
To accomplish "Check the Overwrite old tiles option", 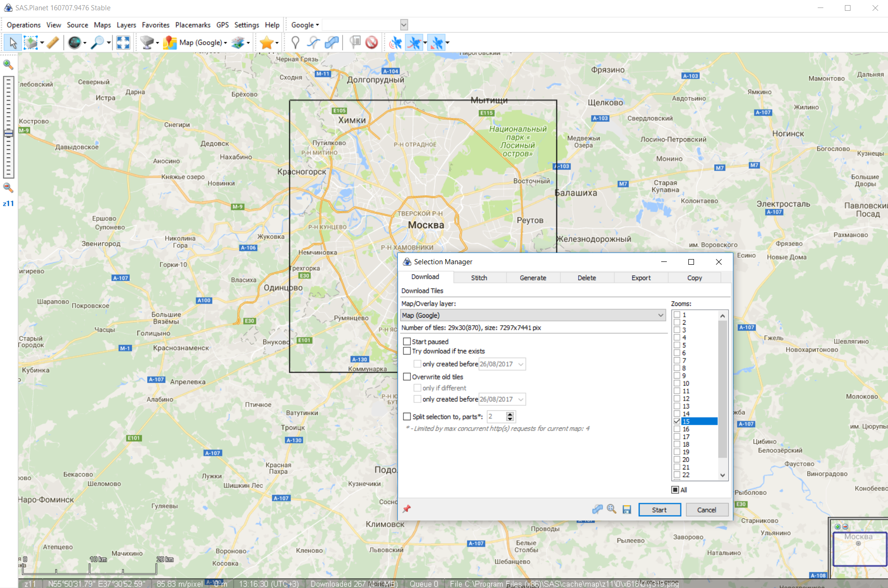I will click(x=407, y=377).
